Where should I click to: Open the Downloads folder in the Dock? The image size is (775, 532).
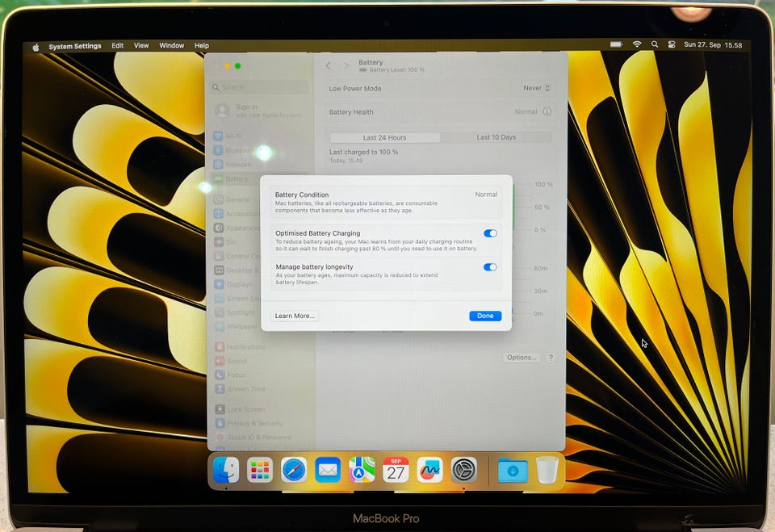(x=513, y=470)
